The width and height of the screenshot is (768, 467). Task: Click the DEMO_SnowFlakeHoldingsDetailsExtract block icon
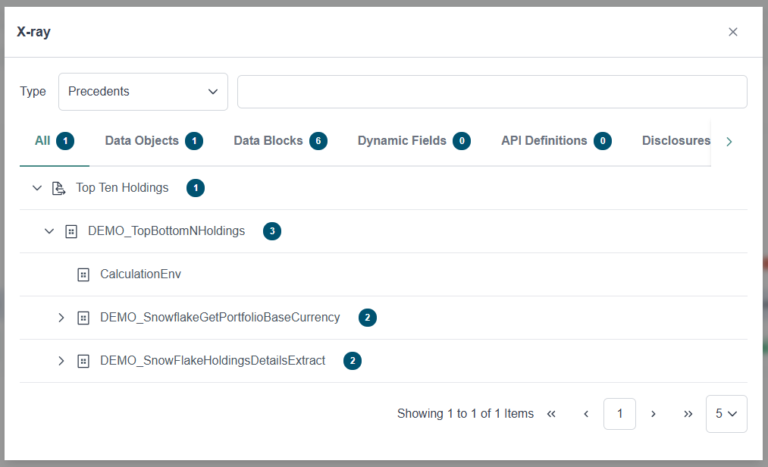tap(83, 361)
